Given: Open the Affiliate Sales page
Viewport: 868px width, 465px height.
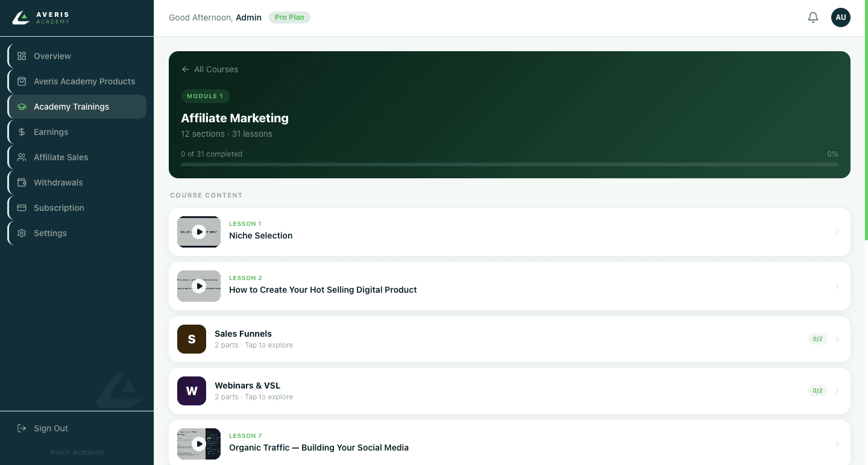Looking at the screenshot, I should tap(77, 157).
